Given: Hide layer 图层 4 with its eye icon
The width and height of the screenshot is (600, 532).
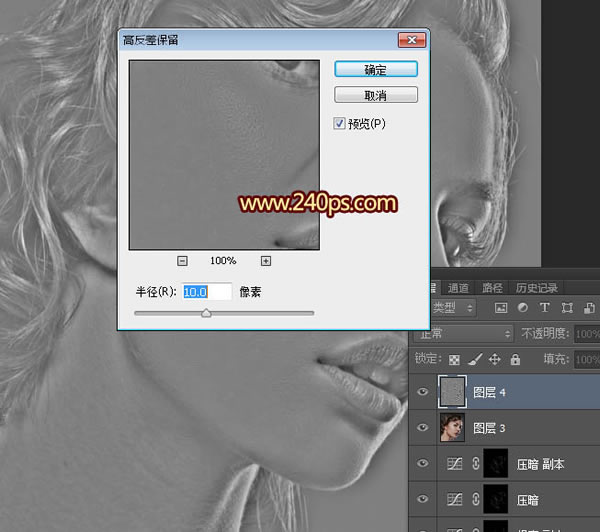Looking at the screenshot, I should [422, 392].
